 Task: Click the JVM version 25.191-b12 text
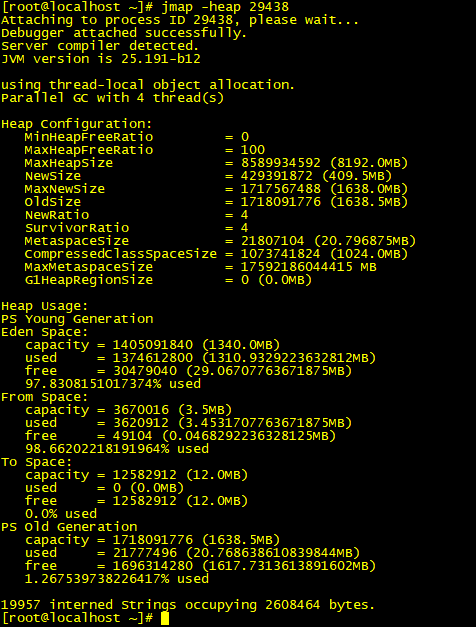(101, 59)
